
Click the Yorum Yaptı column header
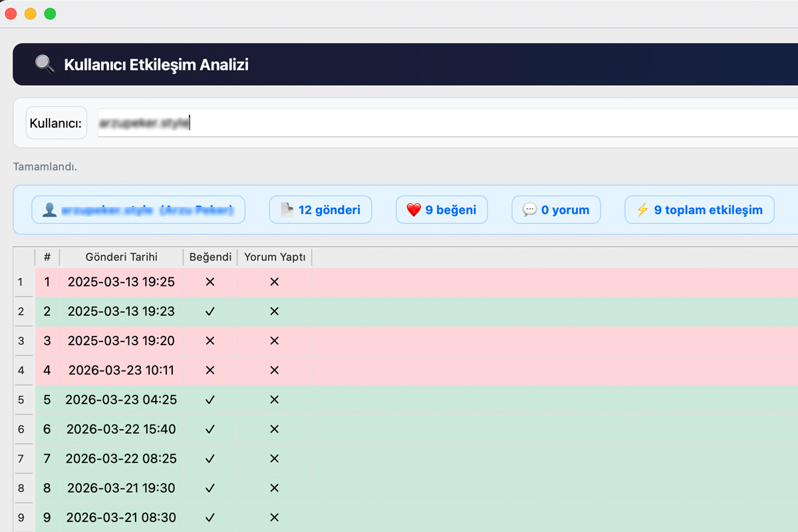point(274,257)
